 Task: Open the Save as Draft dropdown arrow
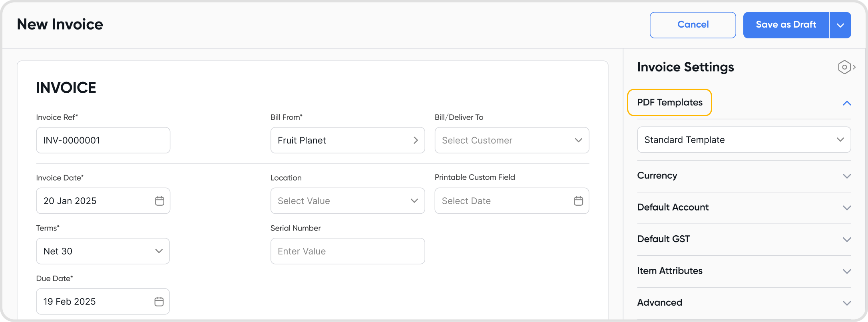840,25
